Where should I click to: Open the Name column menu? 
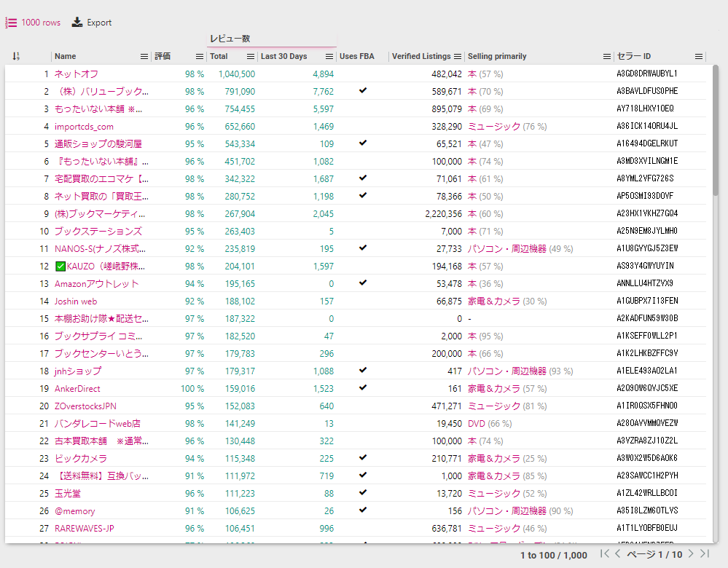click(x=144, y=57)
